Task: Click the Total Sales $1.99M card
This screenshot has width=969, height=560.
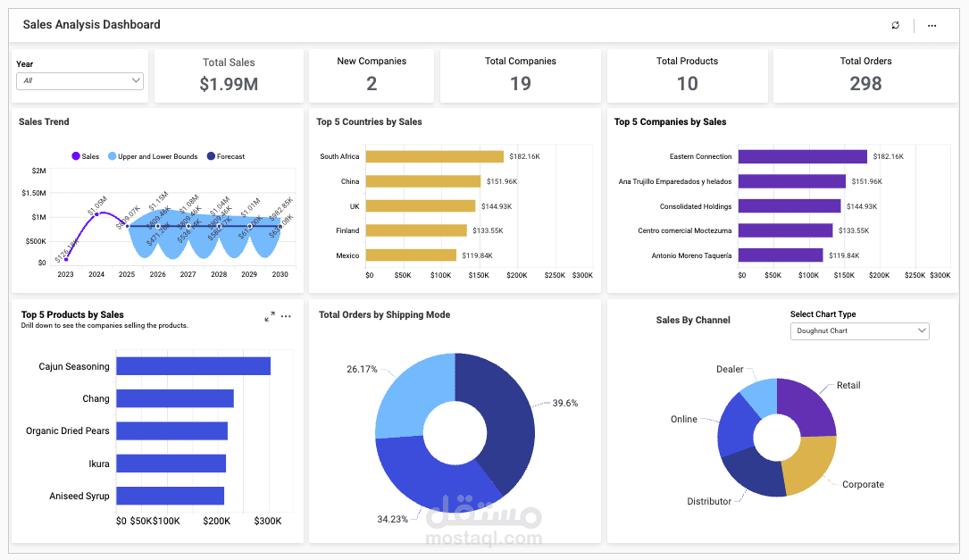Action: 229,76
